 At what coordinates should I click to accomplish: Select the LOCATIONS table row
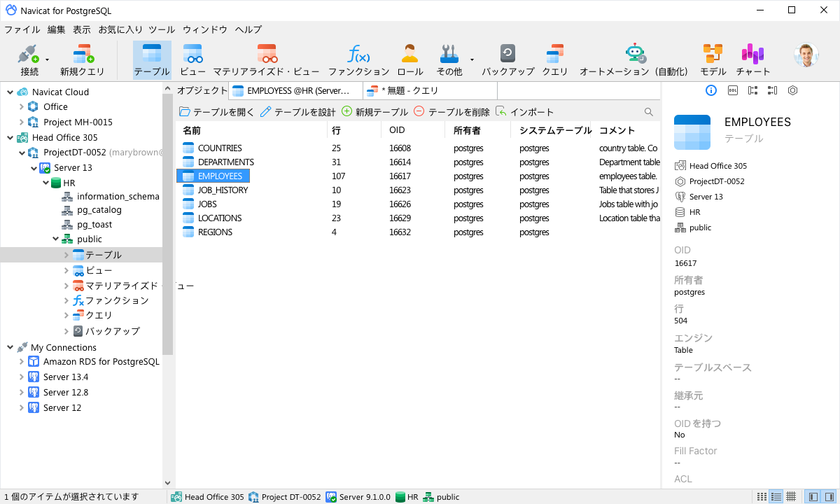[418, 218]
